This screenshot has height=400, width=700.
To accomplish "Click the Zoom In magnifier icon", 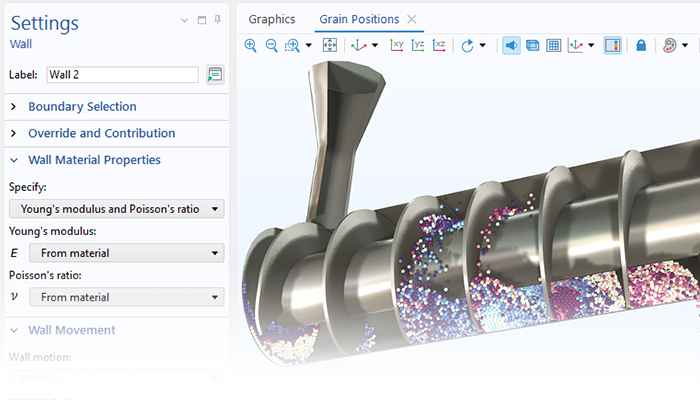I will click(x=250, y=46).
